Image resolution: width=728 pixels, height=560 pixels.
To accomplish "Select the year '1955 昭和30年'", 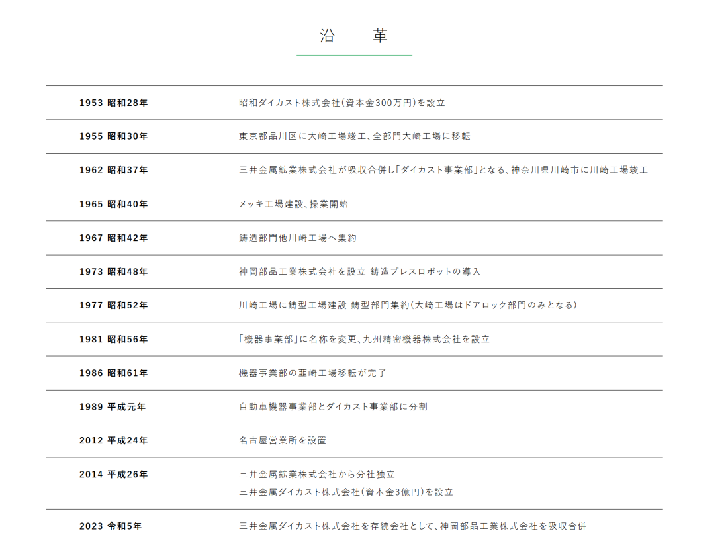I will [x=114, y=136].
